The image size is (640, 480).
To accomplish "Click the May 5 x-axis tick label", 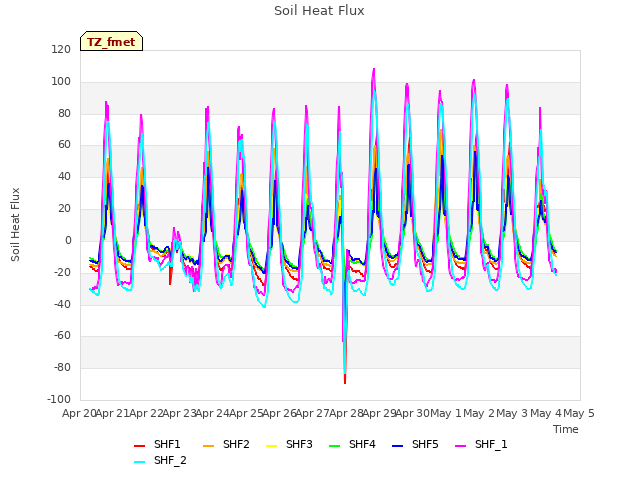I will click(x=579, y=413).
